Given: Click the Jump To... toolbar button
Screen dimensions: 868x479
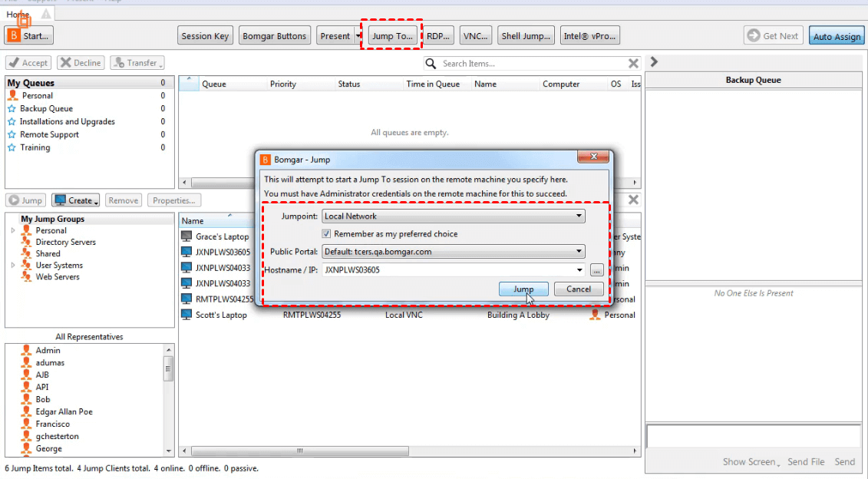Looking at the screenshot, I should [392, 36].
